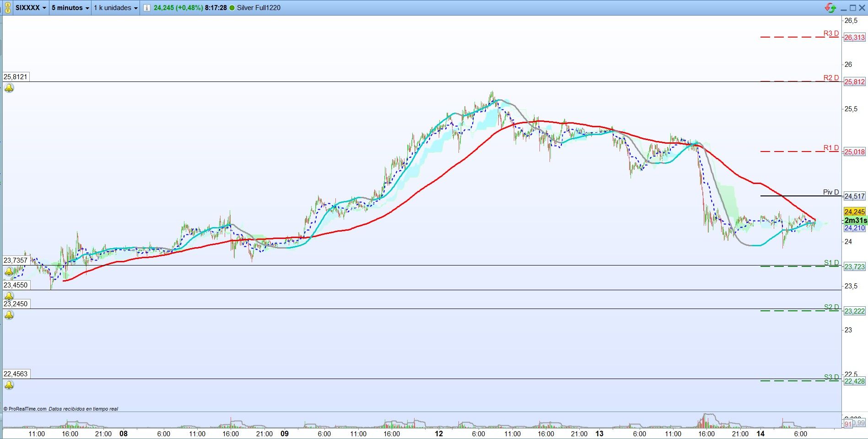This screenshot has width=868, height=439.
Task: Click the S2 D pivot label
Action: [831, 307]
